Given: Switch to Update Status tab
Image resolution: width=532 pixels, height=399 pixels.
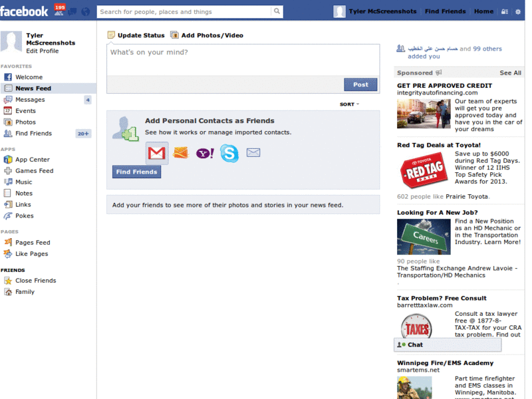Looking at the screenshot, I should (x=136, y=35).
